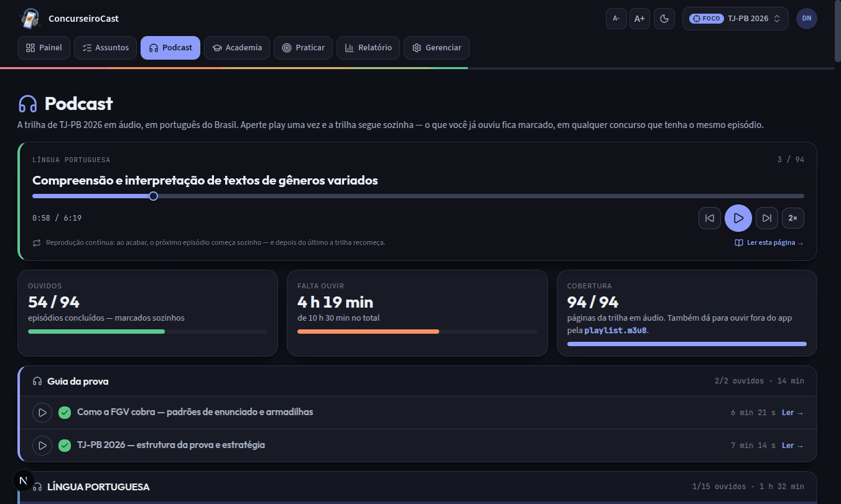Play 'TJ-PB 2026 — estrutura da prova' episode

[x=42, y=446]
